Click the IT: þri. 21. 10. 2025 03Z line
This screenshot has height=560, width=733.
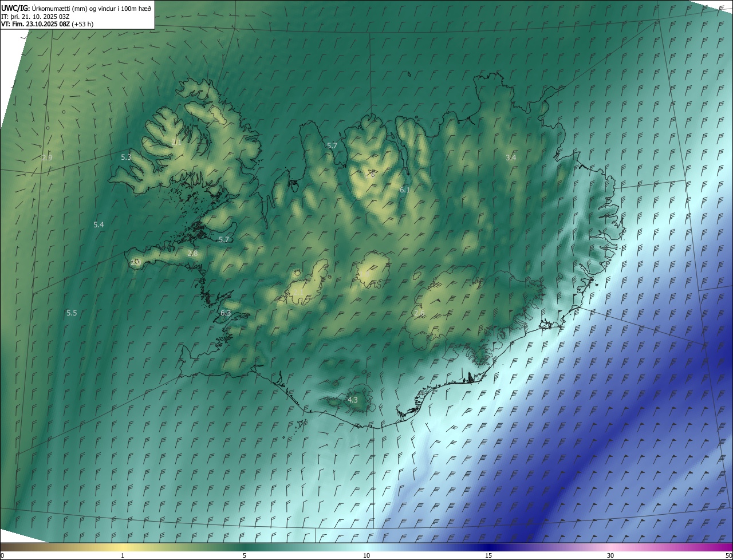36,16
